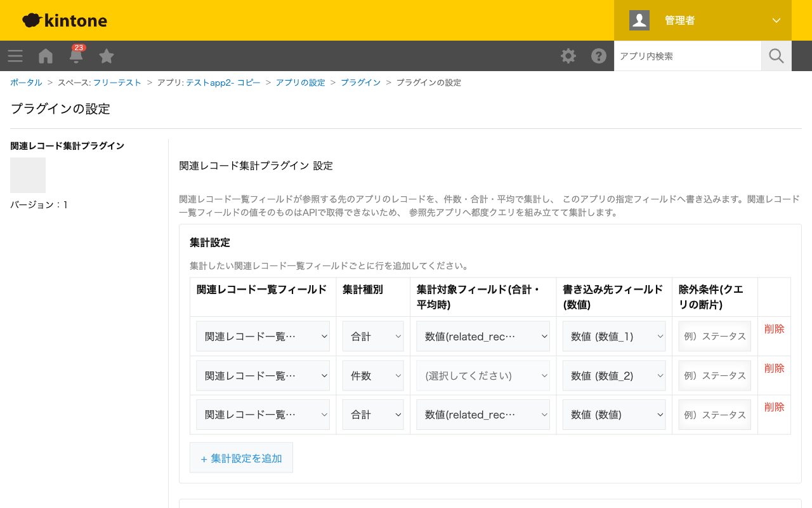Viewport: 812px width, 508px height.
Task: Click the search magnifier button
Action: [776, 56]
